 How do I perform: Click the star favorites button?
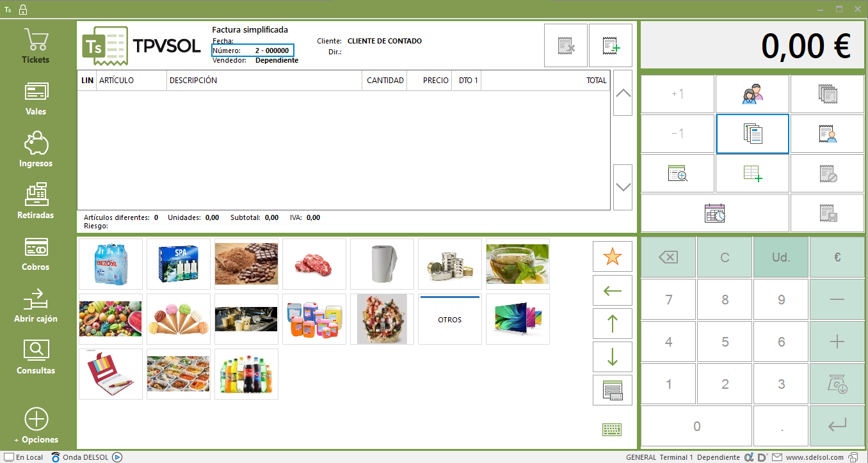pyautogui.click(x=613, y=256)
